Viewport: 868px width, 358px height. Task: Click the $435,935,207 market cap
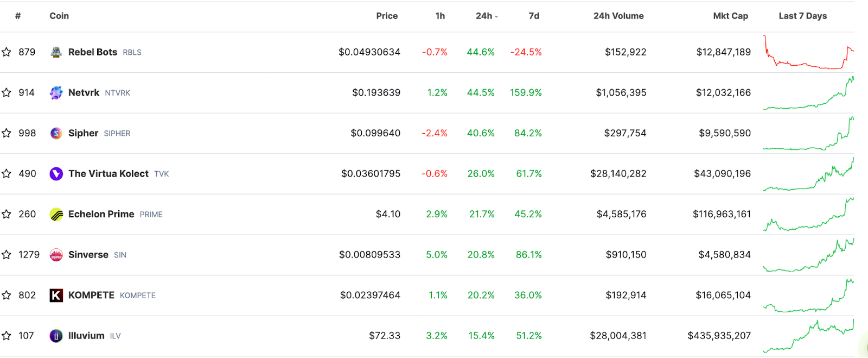point(719,336)
